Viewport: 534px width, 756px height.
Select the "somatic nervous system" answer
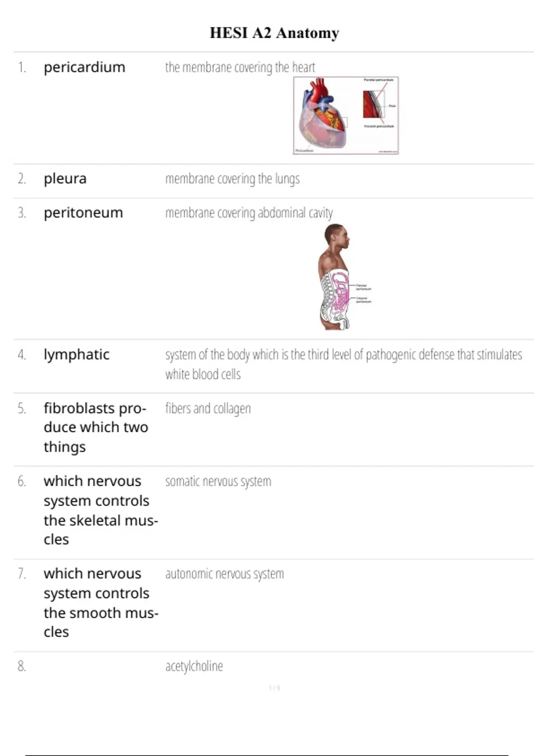point(218,481)
